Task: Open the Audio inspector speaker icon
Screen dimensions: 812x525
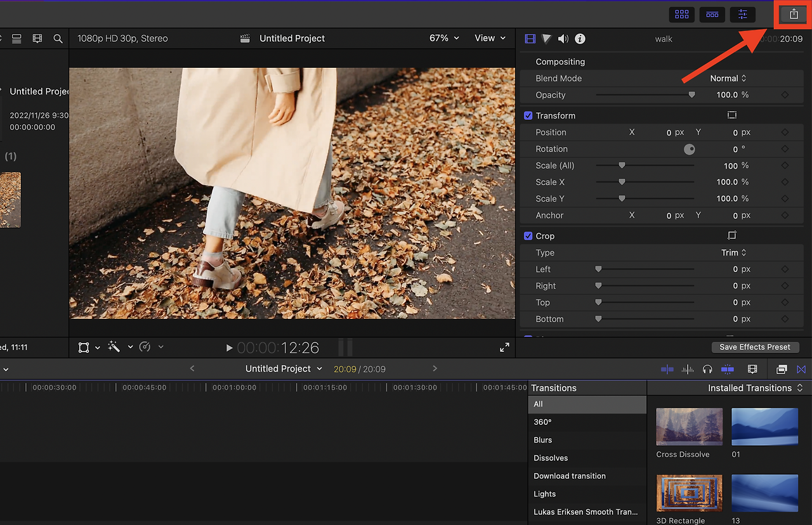Action: point(563,39)
